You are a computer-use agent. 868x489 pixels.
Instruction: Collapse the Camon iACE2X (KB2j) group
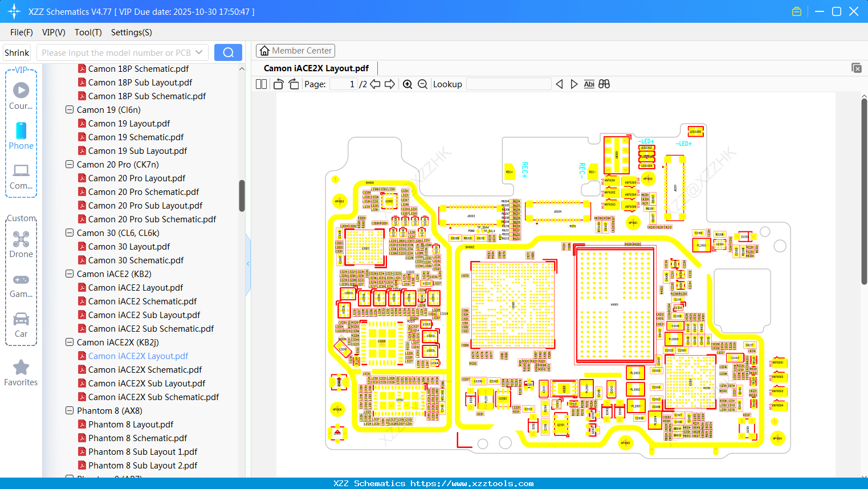tap(70, 343)
